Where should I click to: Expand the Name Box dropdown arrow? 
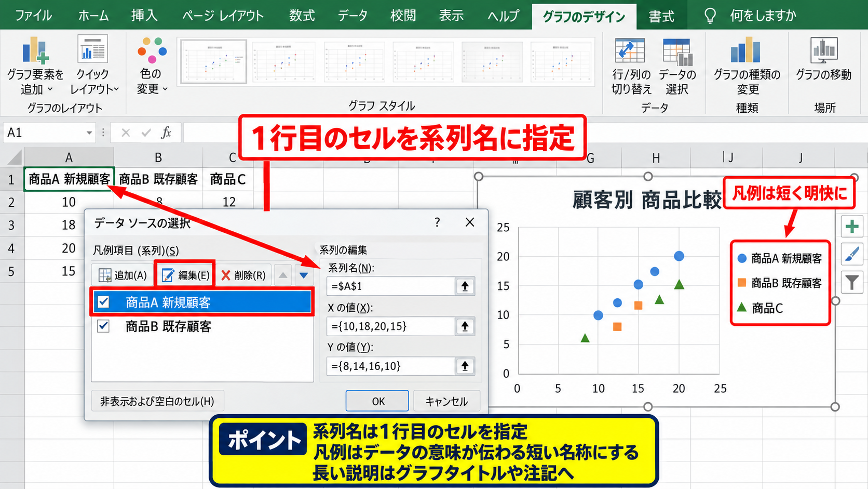(x=89, y=133)
